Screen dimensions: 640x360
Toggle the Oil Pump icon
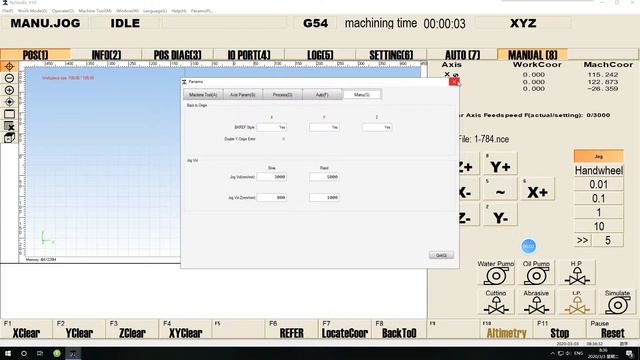536,272
